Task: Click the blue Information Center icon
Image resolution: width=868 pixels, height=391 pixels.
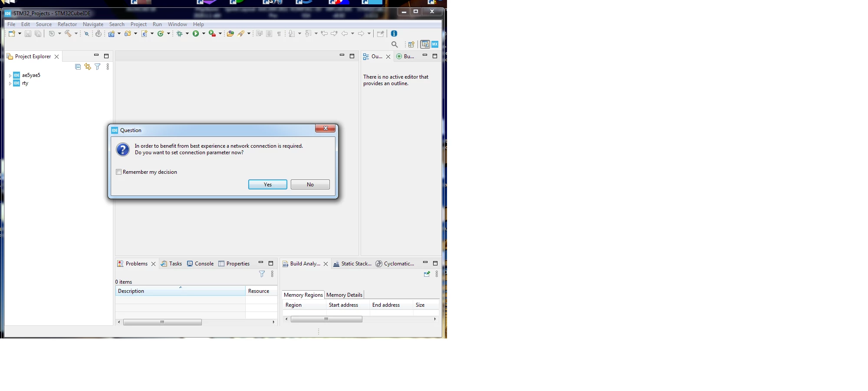Action: [394, 33]
